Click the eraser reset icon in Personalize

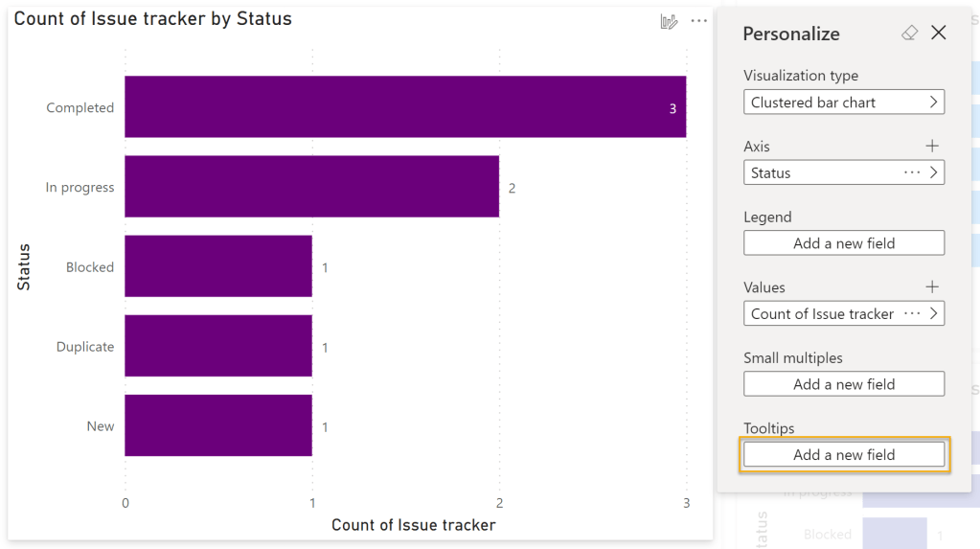click(909, 34)
